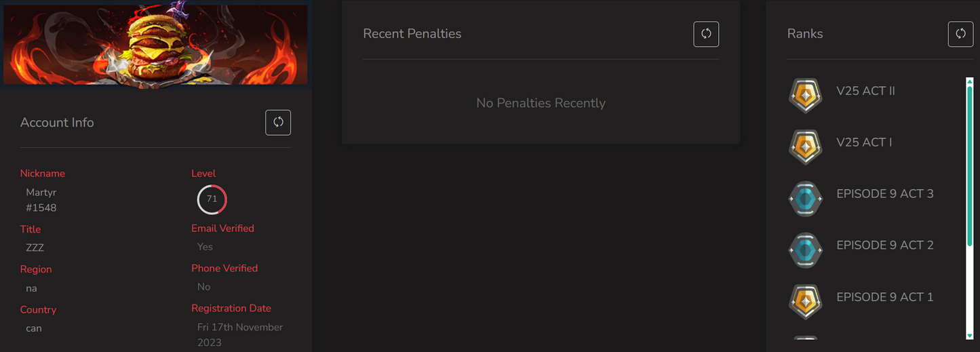Image resolution: width=980 pixels, height=352 pixels.
Task: Click the burger banner image
Action: [x=155, y=45]
